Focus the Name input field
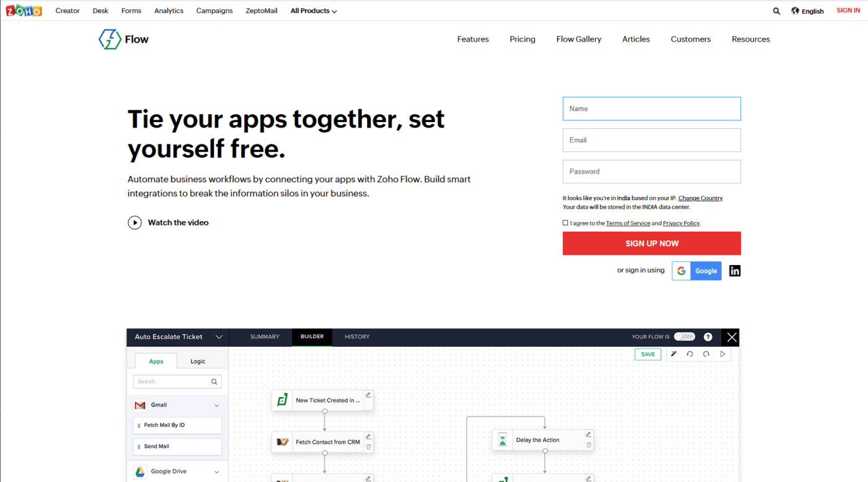 point(652,109)
